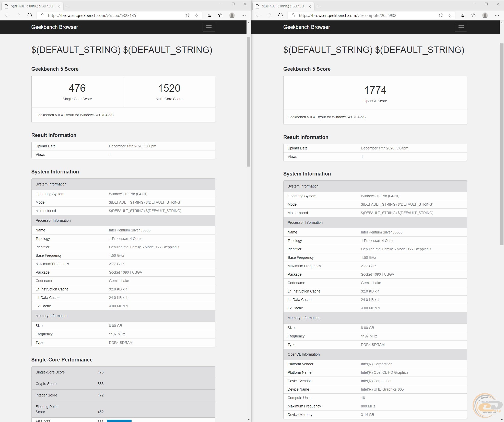Click the vertical scrollbar thumb of the left page
Viewport: 504px width, 422px height.
(249, 102)
